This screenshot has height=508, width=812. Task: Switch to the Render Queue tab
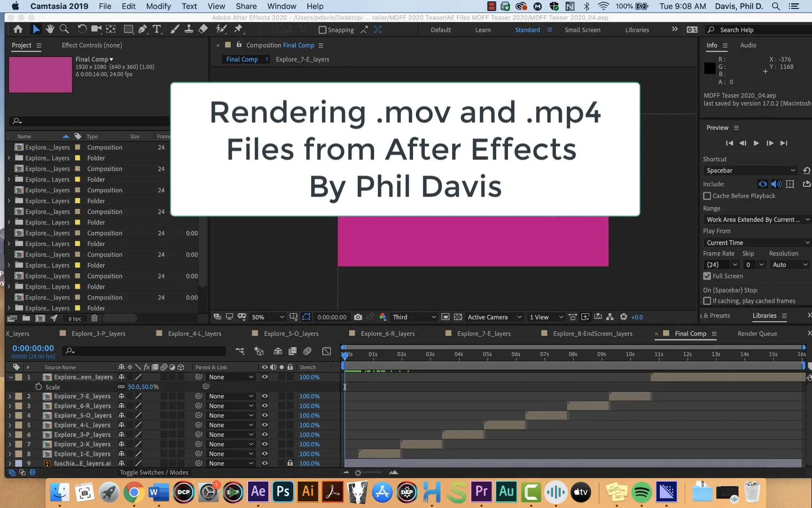point(757,333)
